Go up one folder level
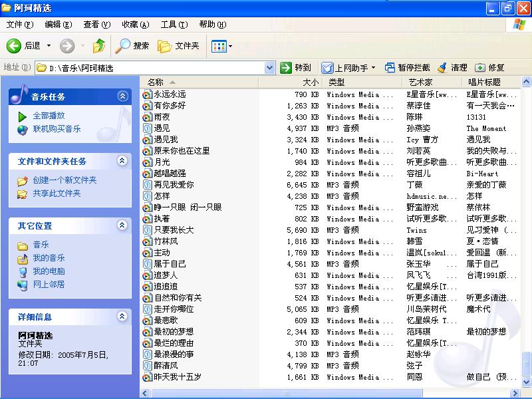 (x=98, y=46)
